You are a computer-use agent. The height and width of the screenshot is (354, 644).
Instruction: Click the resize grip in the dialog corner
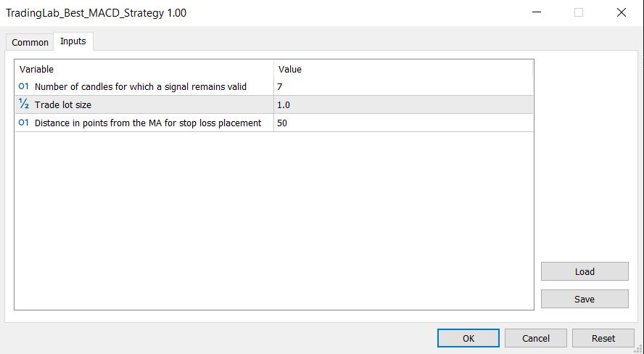(638, 349)
